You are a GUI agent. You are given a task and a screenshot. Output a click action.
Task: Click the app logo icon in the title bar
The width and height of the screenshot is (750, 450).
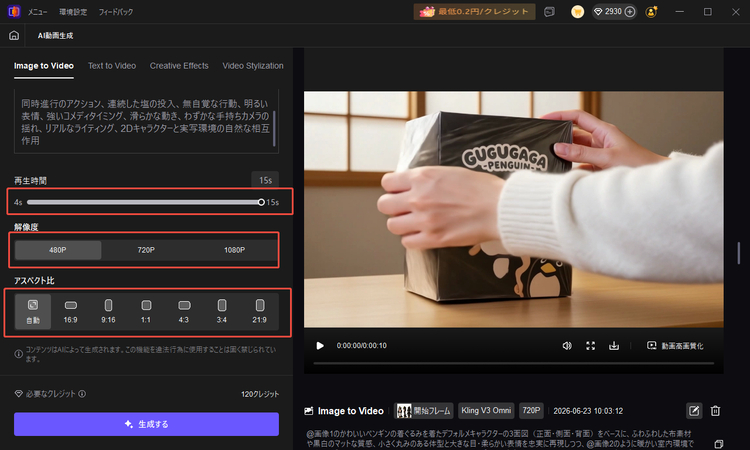(x=14, y=11)
